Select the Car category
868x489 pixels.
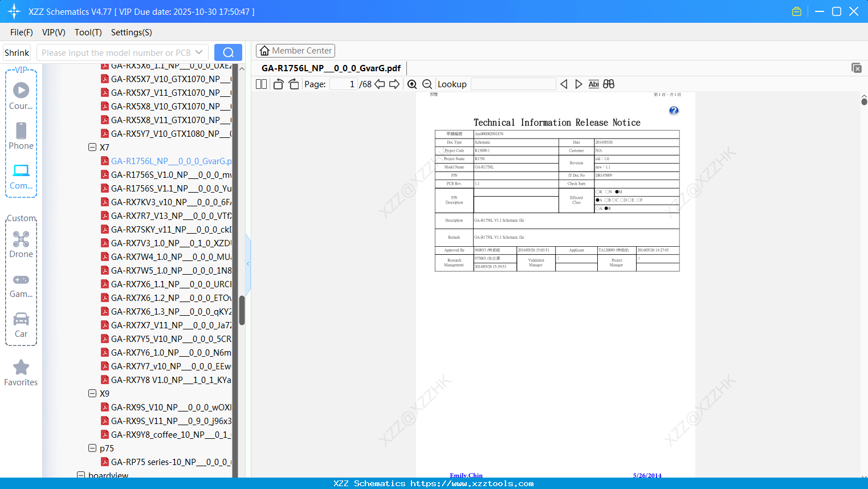coord(21,325)
